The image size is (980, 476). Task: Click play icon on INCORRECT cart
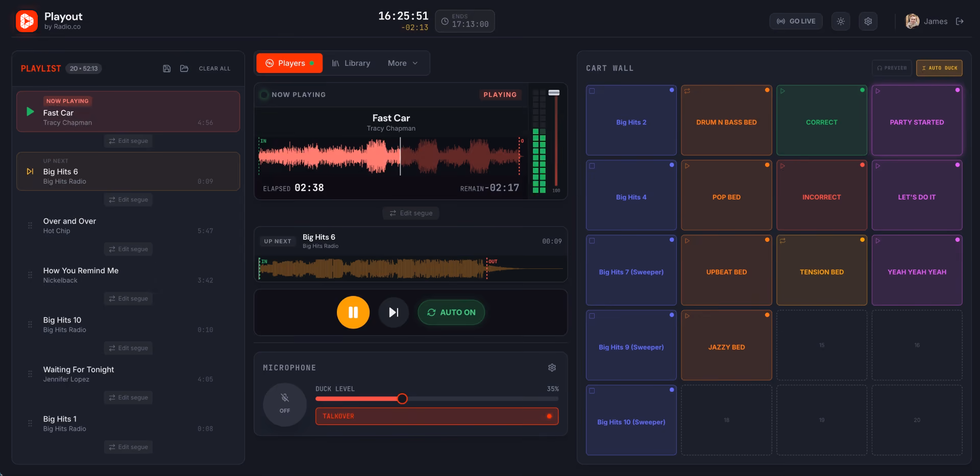point(782,166)
